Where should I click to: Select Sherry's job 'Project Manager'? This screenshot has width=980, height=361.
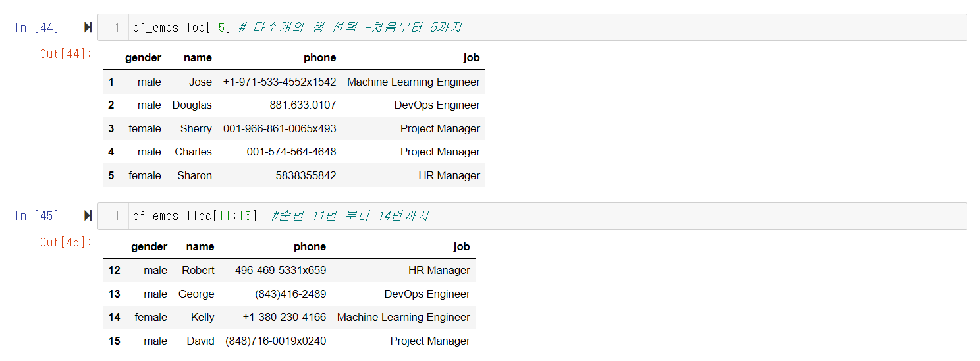pyautogui.click(x=441, y=128)
